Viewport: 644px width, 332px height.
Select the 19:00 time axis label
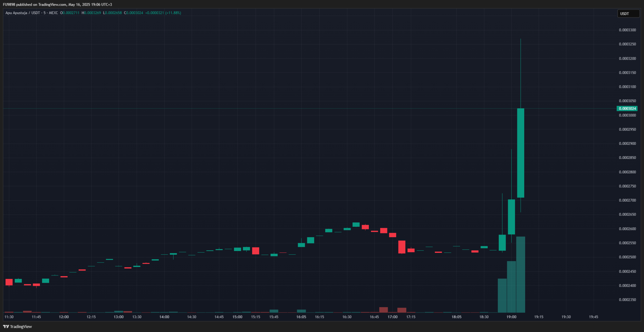click(511, 317)
